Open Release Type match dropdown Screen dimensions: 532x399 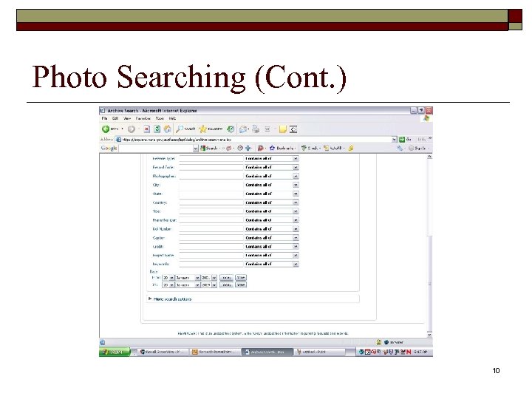coord(271,158)
